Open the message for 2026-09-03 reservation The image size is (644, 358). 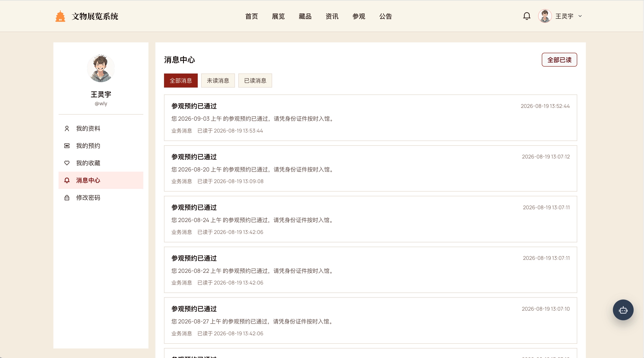(370, 118)
